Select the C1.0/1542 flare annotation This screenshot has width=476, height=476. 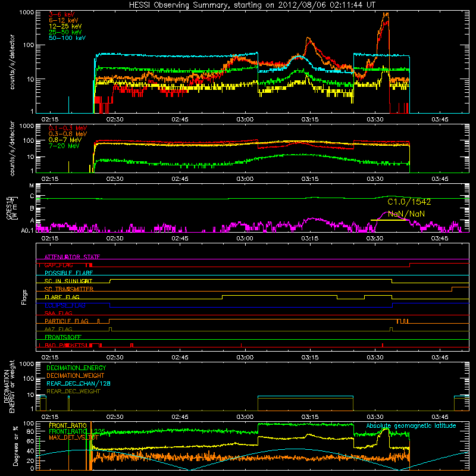coord(409,202)
